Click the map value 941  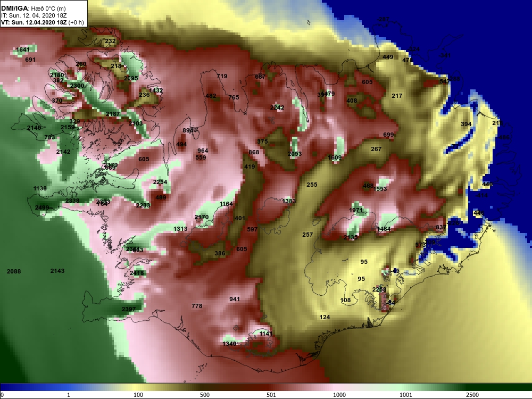(x=235, y=299)
